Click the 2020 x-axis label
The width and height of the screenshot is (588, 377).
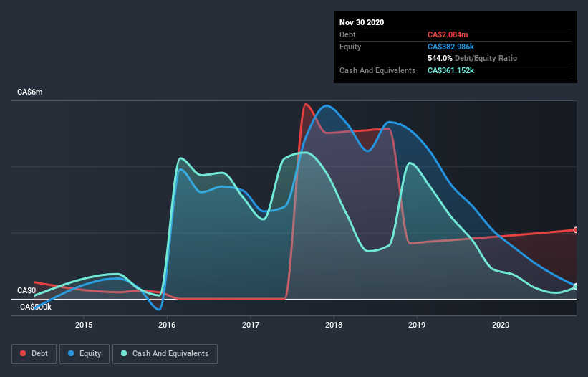coord(501,325)
